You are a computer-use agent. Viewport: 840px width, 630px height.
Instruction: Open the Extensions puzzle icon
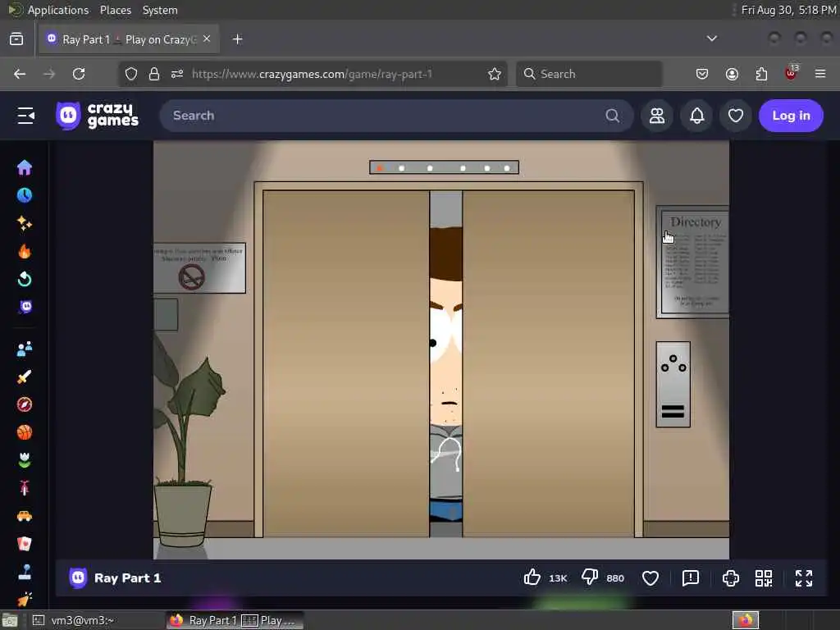pos(761,74)
